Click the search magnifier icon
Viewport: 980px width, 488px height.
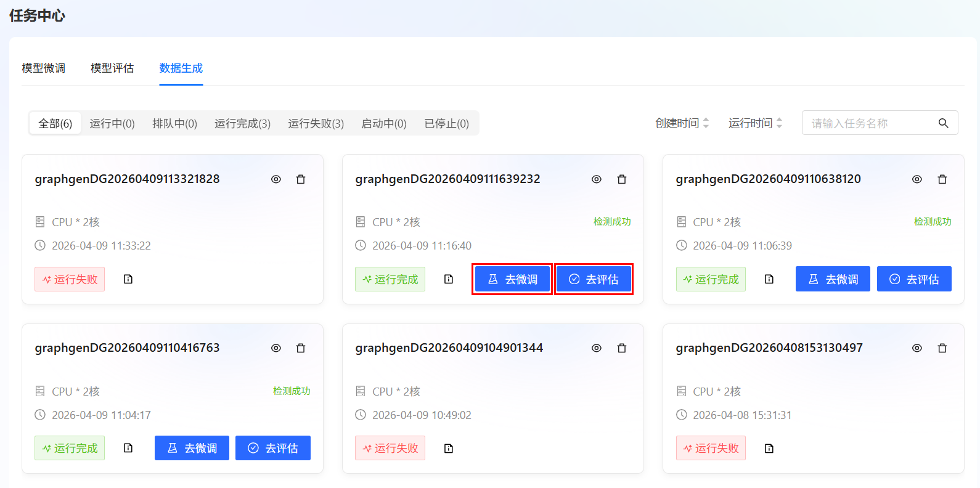[x=943, y=123]
